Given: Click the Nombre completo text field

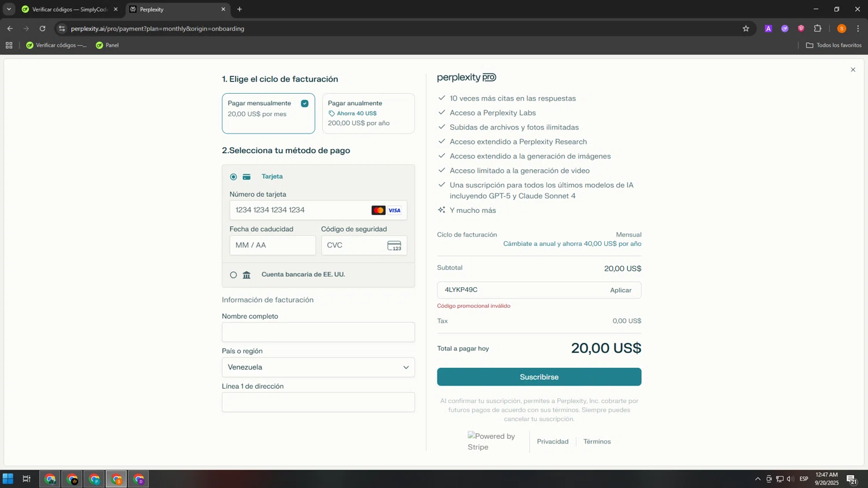Looking at the screenshot, I should (x=318, y=332).
